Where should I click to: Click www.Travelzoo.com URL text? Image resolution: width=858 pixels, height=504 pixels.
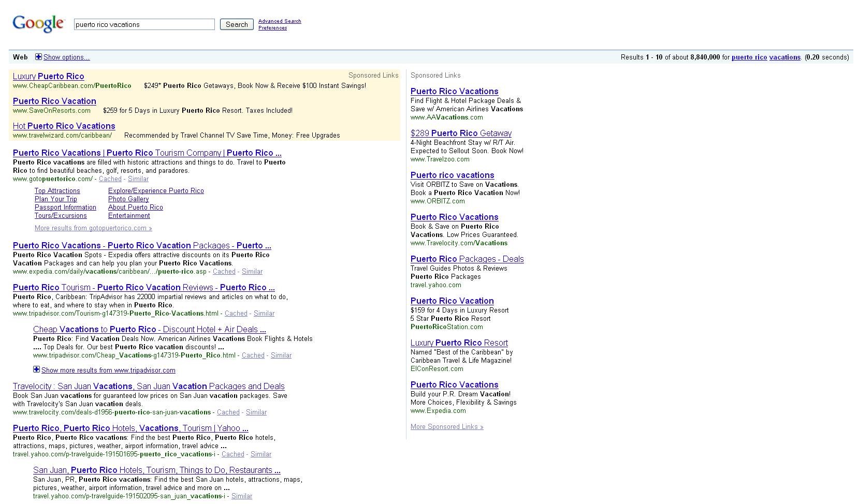pos(440,159)
